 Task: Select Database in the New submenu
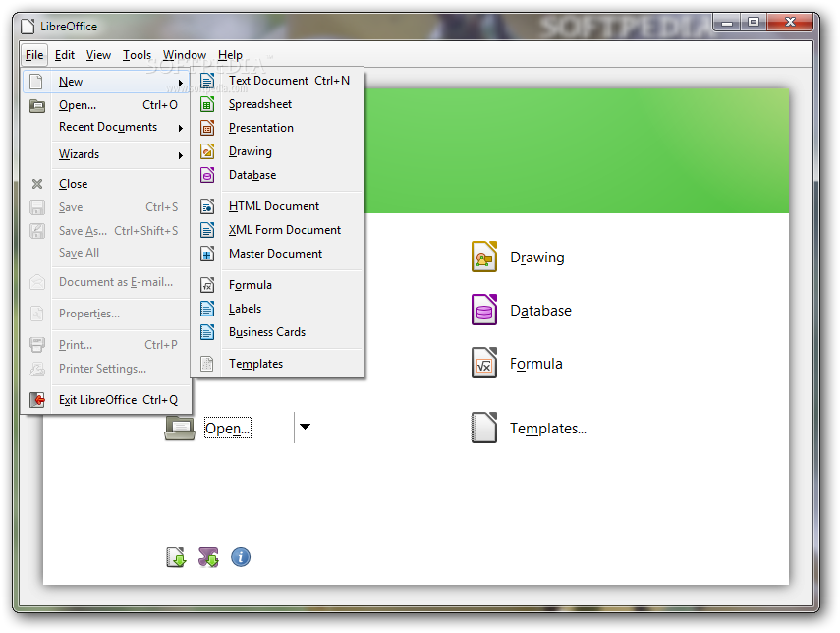pos(252,175)
